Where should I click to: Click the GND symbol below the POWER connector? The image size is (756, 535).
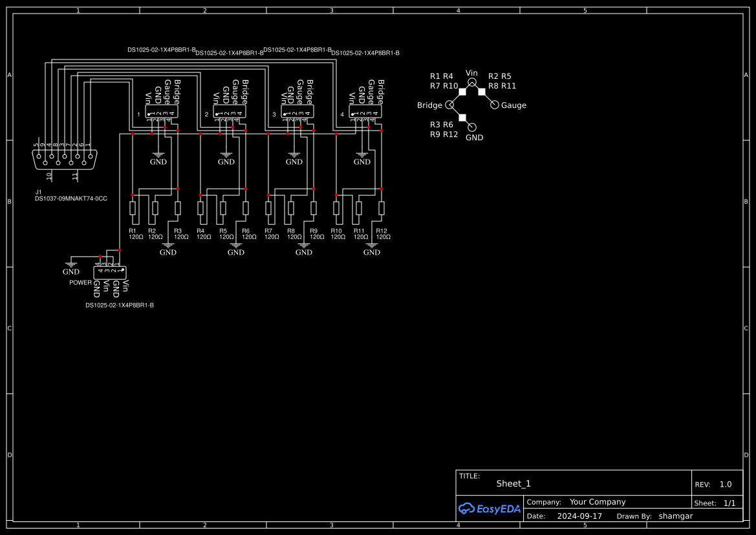tap(70, 263)
